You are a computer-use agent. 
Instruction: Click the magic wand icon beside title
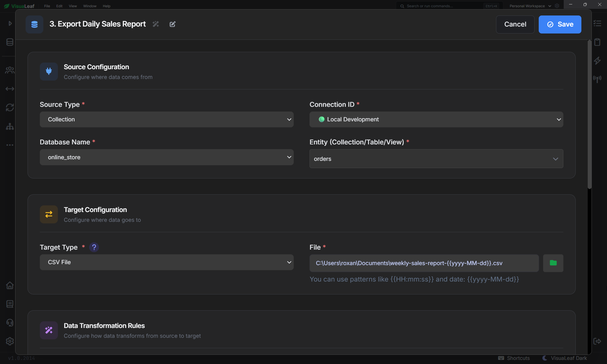[156, 24]
